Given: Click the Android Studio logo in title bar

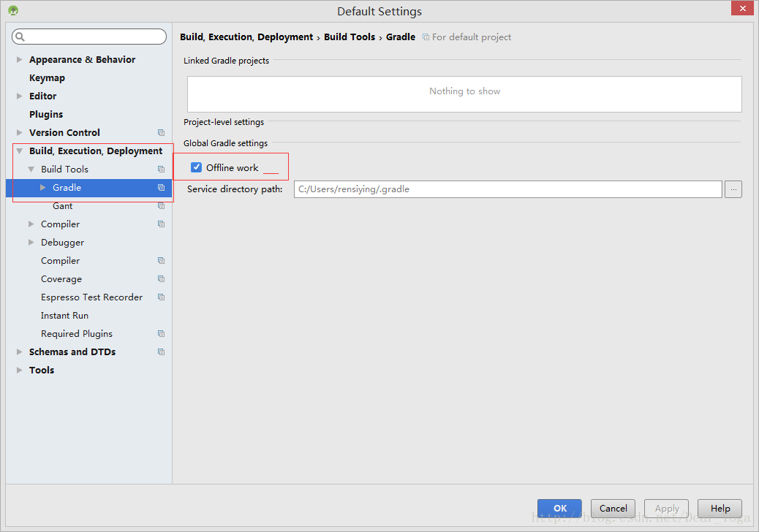Looking at the screenshot, I should pyautogui.click(x=13, y=10).
